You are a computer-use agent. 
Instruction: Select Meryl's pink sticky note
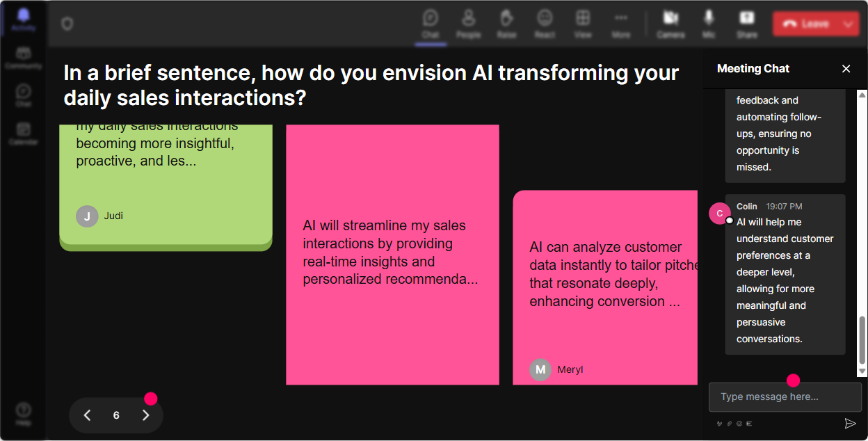pos(605,287)
